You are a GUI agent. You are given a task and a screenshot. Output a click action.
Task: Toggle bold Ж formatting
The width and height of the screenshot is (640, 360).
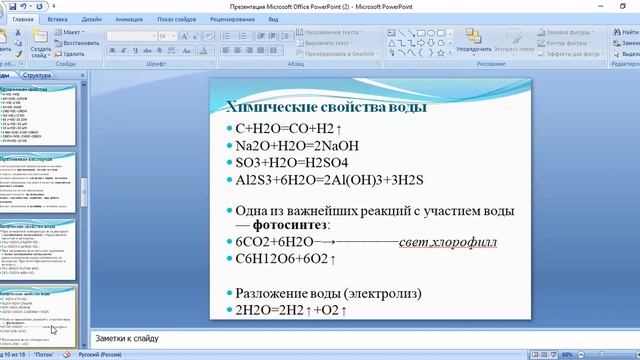(112, 51)
